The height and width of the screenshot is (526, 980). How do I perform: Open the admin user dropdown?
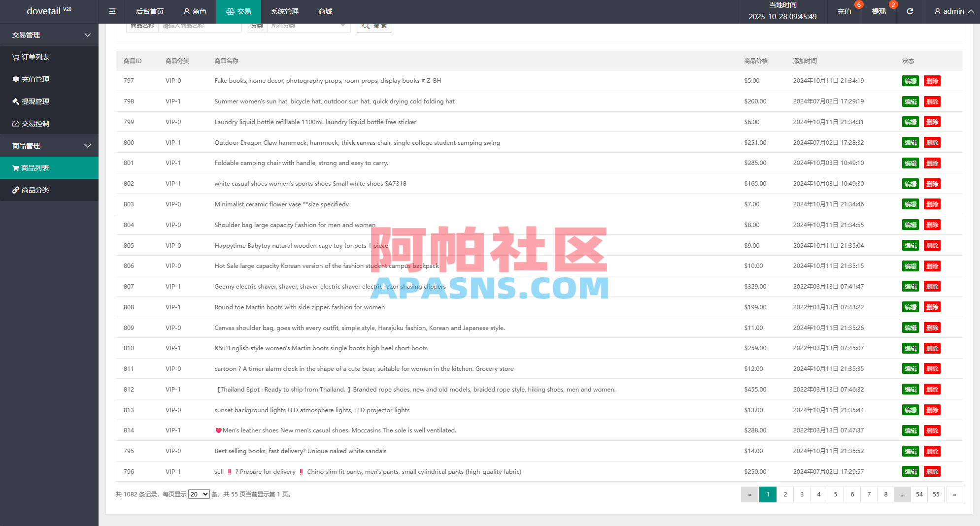point(954,11)
